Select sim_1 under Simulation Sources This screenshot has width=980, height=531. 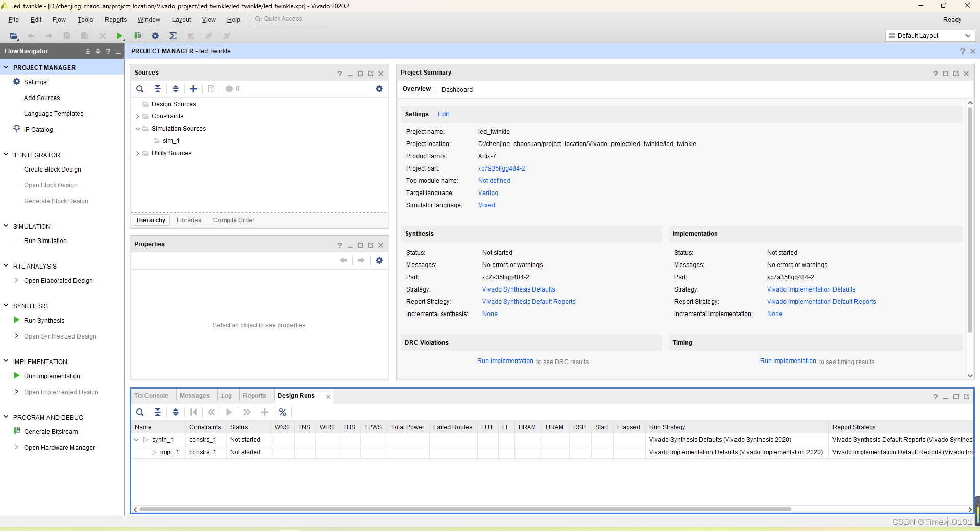click(x=171, y=141)
